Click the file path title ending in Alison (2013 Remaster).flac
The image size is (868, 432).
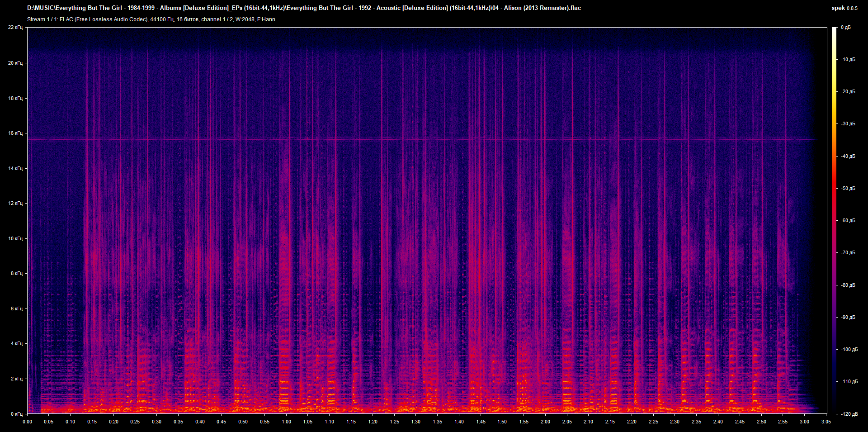304,8
